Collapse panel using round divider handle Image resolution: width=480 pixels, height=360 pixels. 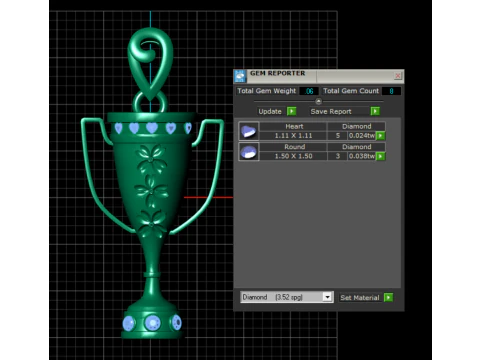pos(318,101)
